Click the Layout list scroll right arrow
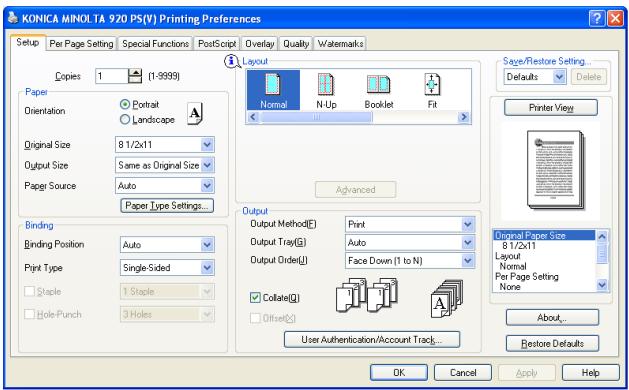Screen dimensions: 629x390 pos(464,117)
